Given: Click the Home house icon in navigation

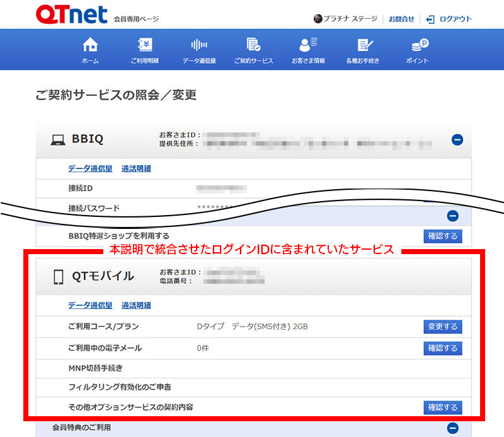Looking at the screenshot, I should click(90, 45).
